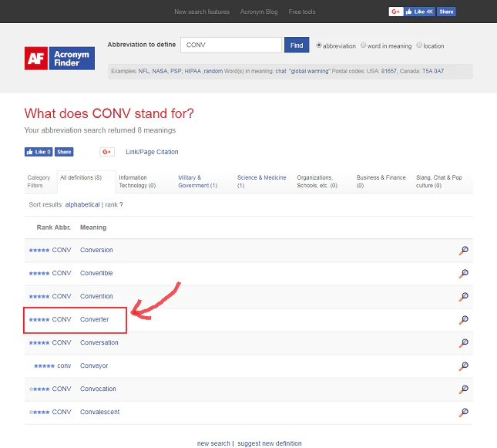
Task: Click the Share button beside Like 0
Action: (64, 152)
